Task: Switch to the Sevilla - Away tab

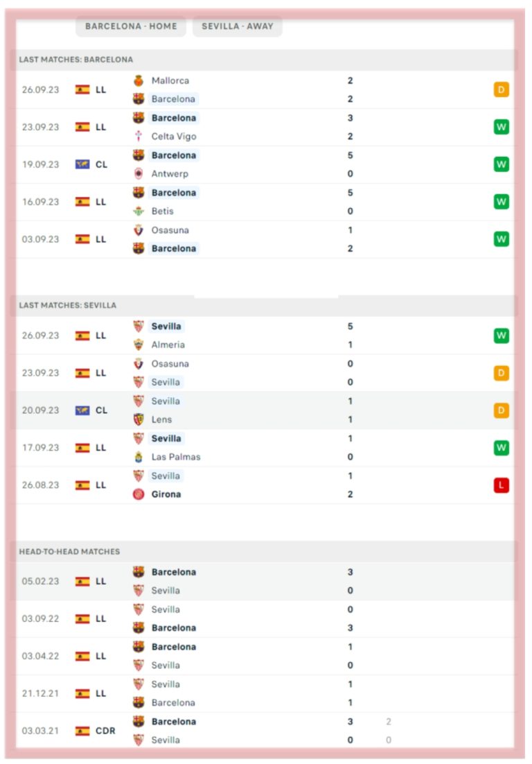Action: click(x=238, y=26)
